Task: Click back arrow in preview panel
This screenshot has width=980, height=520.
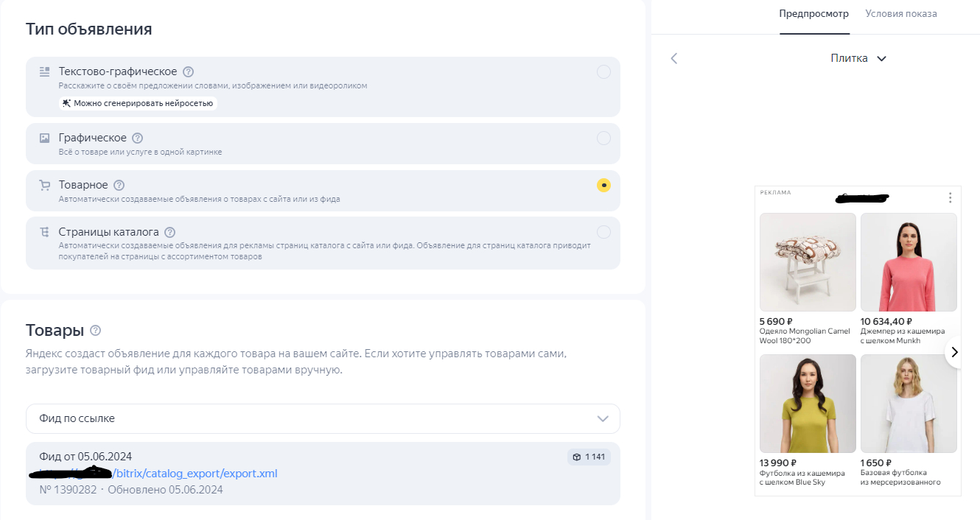Action: click(673, 58)
